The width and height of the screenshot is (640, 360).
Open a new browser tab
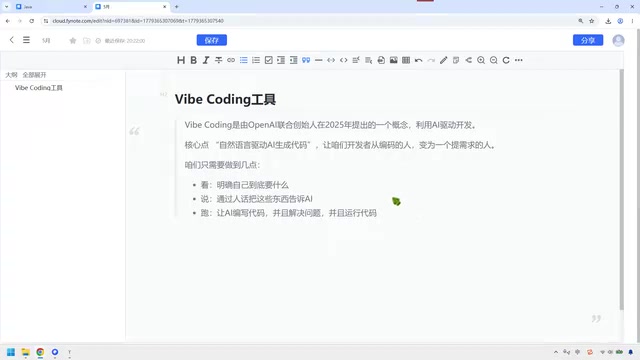click(x=177, y=7)
